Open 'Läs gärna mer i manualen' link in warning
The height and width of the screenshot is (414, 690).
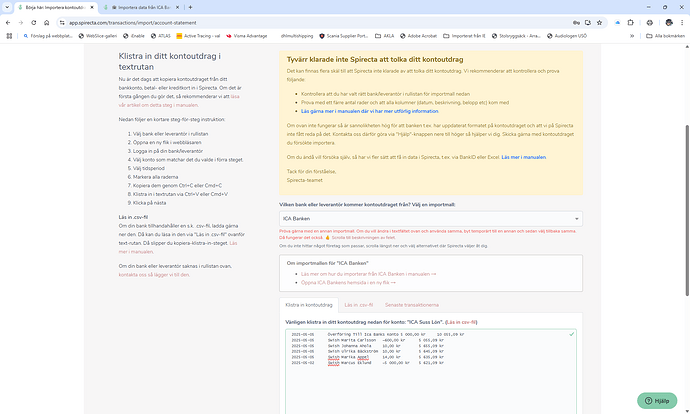point(370,111)
